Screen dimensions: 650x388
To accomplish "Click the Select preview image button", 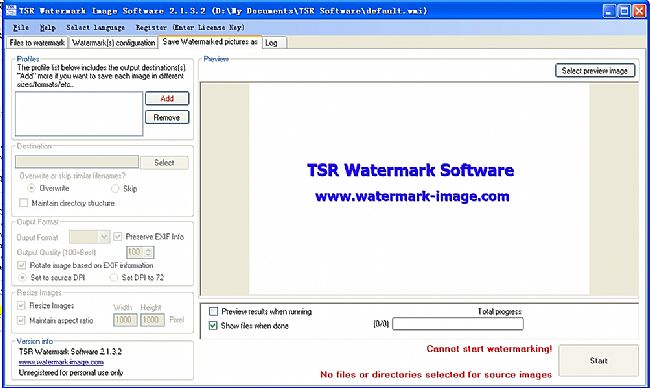I will (x=595, y=71).
